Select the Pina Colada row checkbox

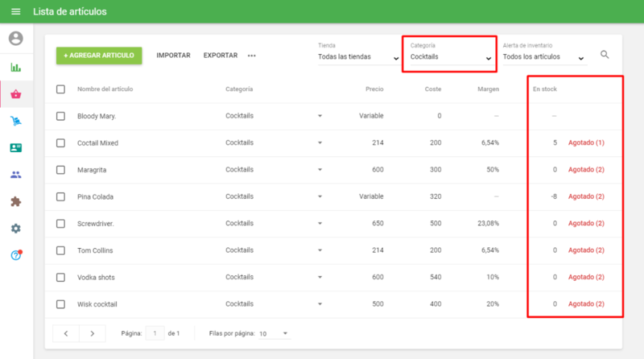(60, 196)
